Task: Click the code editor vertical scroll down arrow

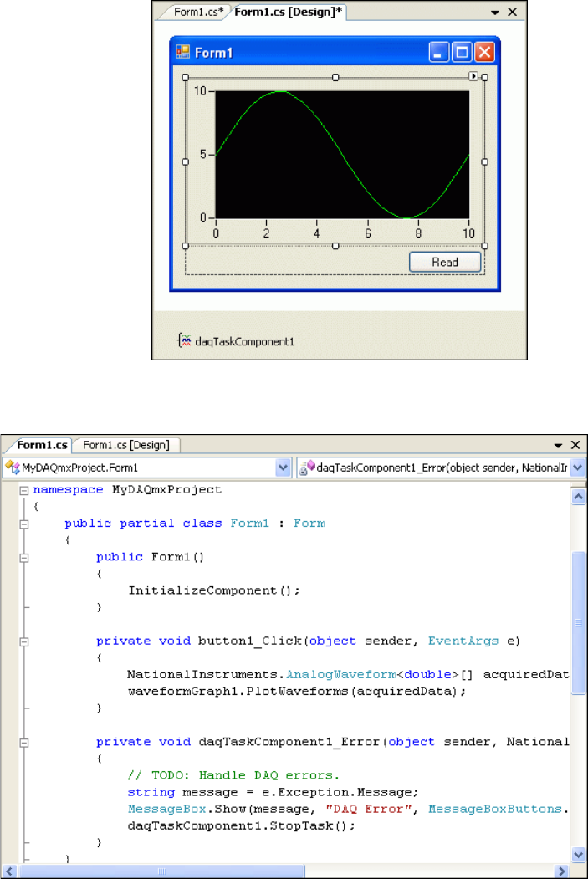Action: coord(579,855)
